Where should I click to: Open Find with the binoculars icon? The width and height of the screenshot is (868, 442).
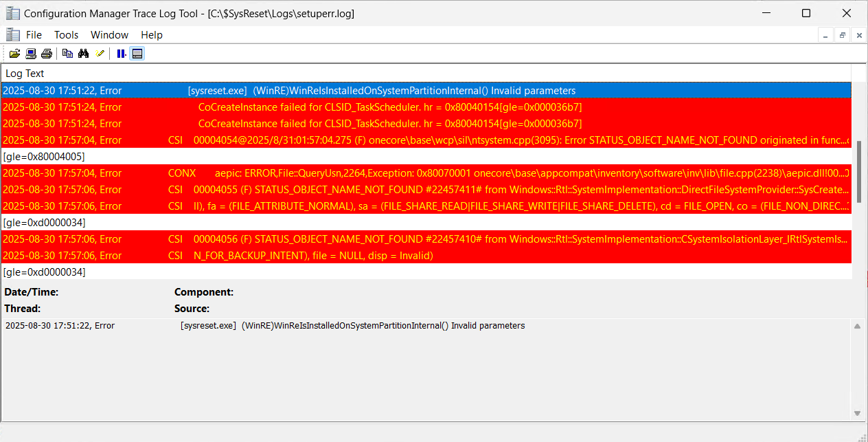point(84,54)
